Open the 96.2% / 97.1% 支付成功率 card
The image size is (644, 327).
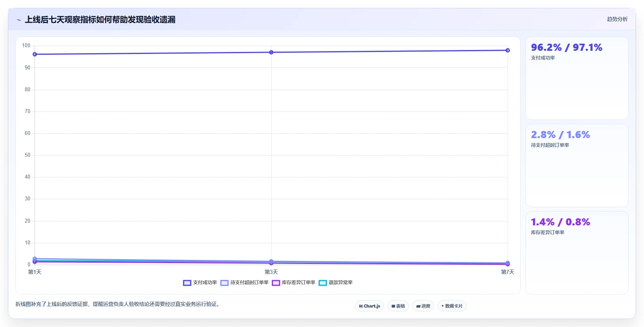click(x=577, y=78)
